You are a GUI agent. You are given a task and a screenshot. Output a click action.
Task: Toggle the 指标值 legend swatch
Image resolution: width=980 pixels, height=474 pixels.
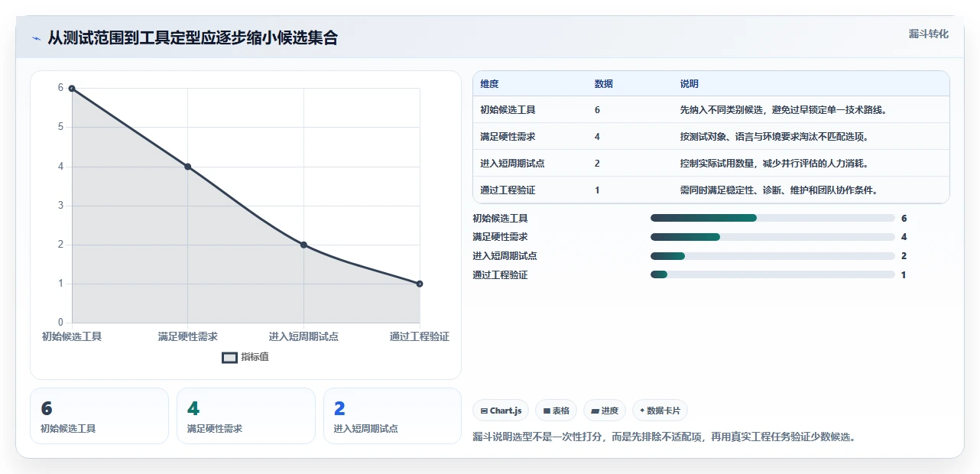pos(229,357)
